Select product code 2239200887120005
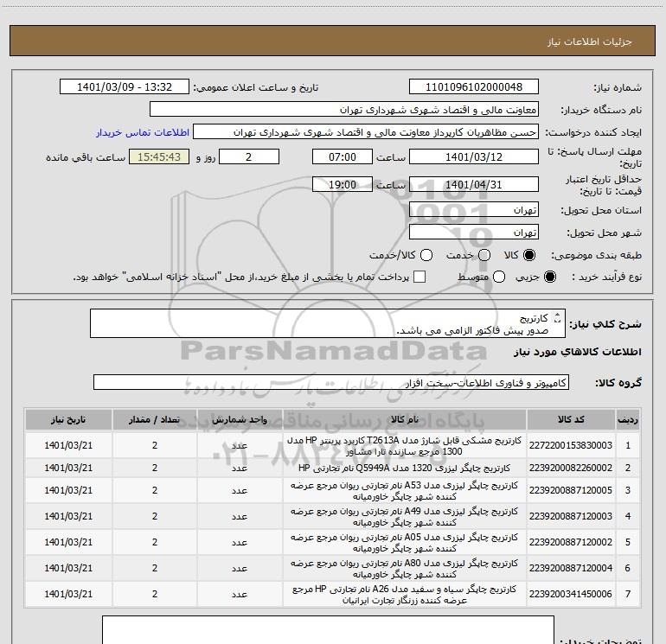666x644 pixels. pos(571,490)
